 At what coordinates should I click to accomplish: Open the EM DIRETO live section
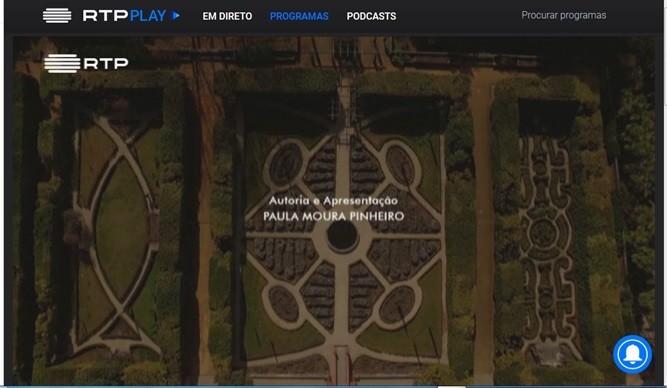click(227, 16)
